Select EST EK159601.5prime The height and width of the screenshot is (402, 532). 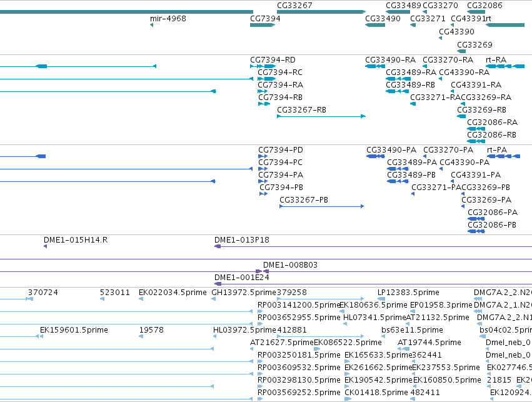[74, 330]
